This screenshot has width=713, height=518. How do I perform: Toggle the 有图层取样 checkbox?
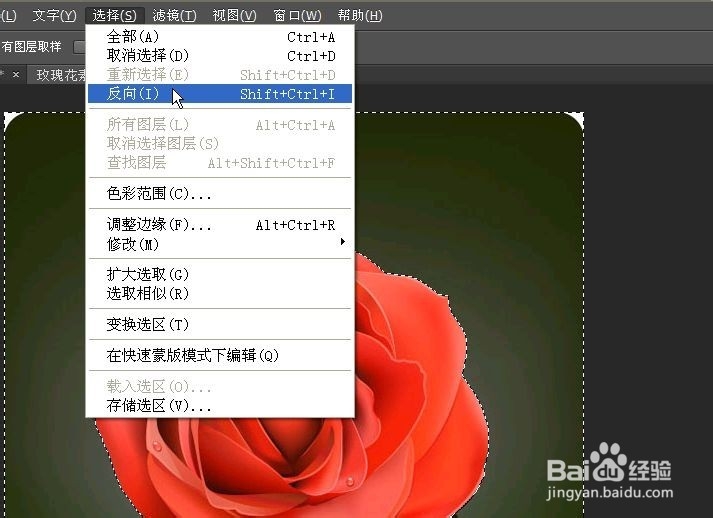[79, 46]
